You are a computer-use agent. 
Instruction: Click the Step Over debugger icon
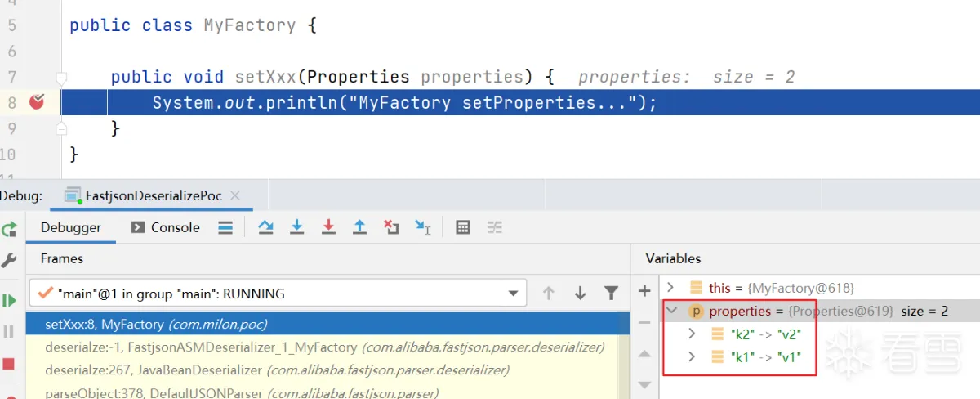pyautogui.click(x=265, y=227)
